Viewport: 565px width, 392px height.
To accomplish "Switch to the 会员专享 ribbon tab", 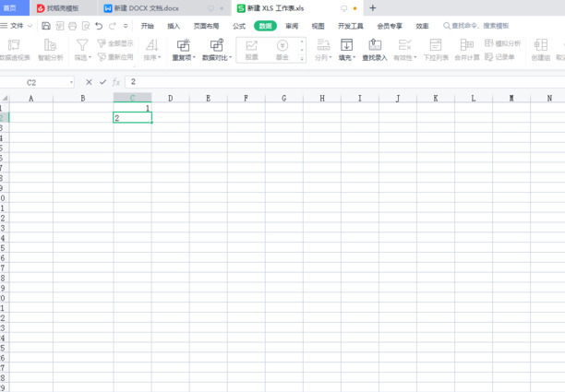I will tap(390, 26).
